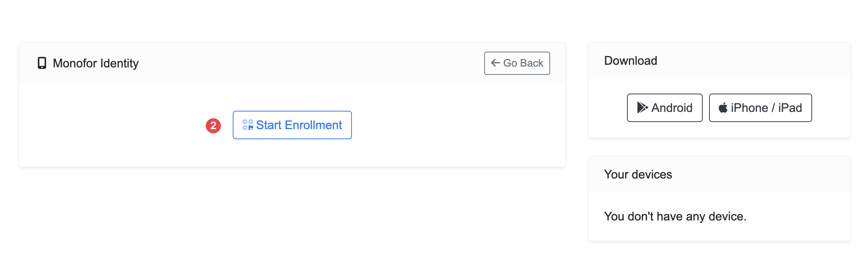Click the Apple logo icon
Screen dimensions: 868x256
point(723,108)
